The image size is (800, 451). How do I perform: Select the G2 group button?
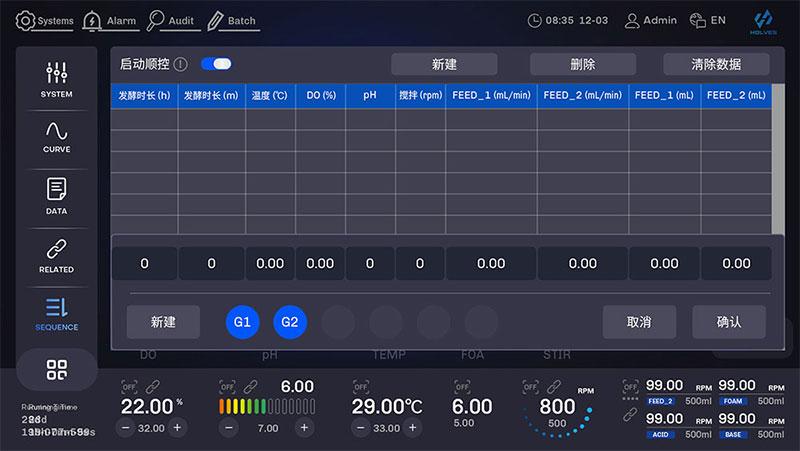click(x=290, y=322)
